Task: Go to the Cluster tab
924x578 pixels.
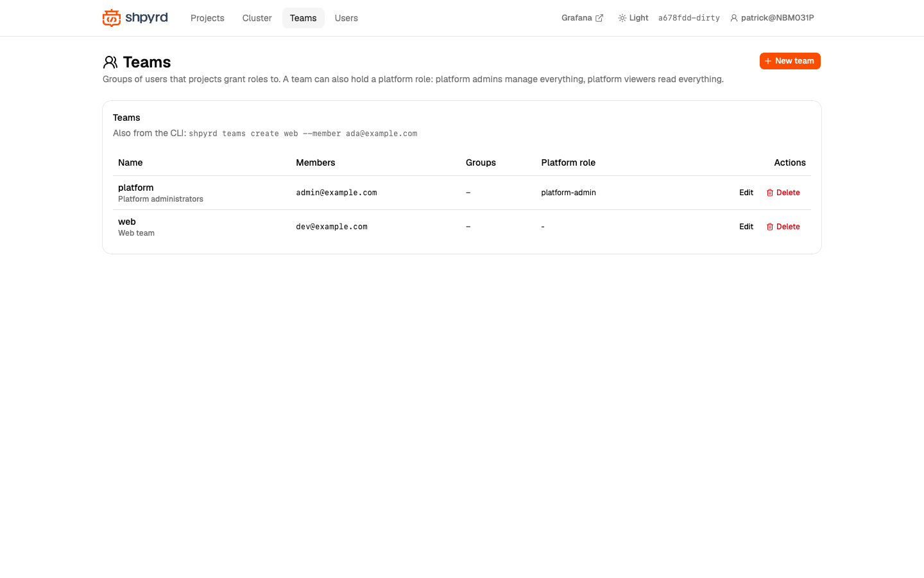Action: click(257, 18)
